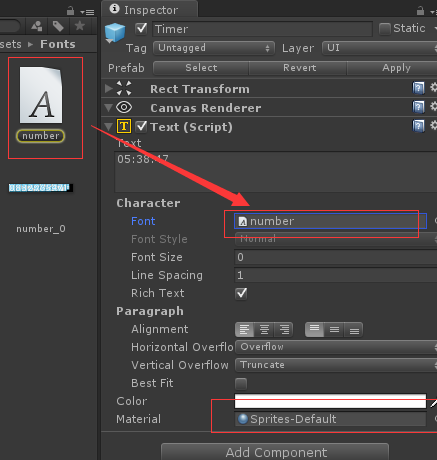Open the Tag dropdown showing Untagged
Screen dimensions: 437x460
tap(214, 48)
